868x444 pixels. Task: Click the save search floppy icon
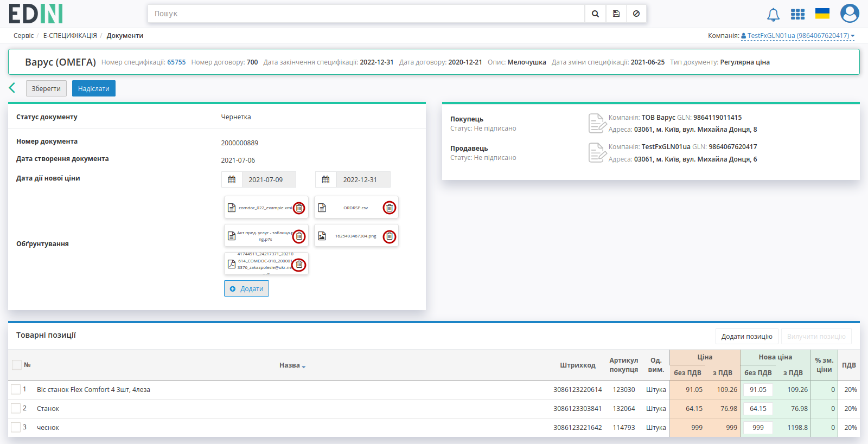(616, 14)
